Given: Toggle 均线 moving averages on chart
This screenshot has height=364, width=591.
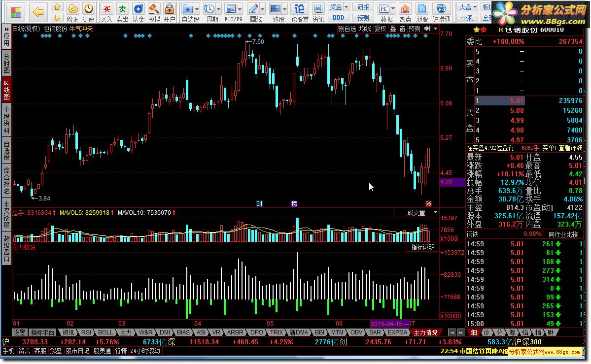Looking at the screenshot, I should pyautogui.click(x=365, y=29).
